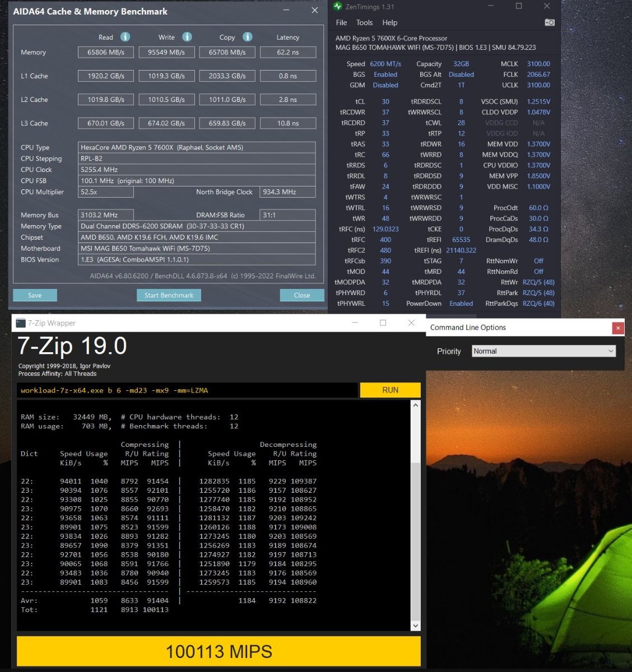
Task: Click the BIOS Version 1.E3 AGESA field
Action: 197,260
